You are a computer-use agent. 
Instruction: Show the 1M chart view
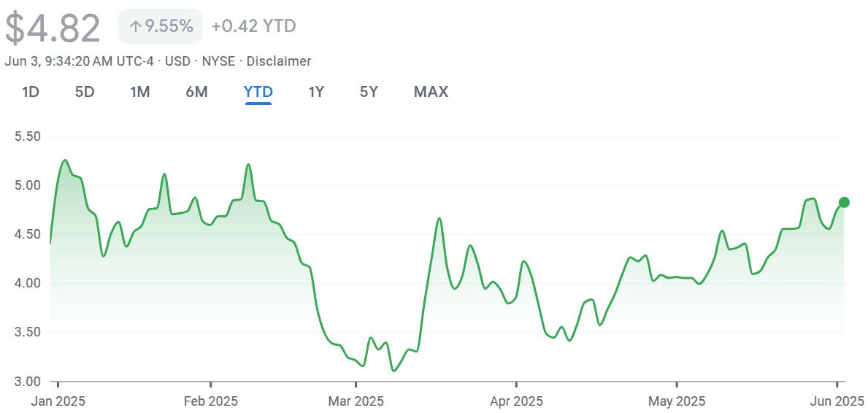(x=139, y=92)
